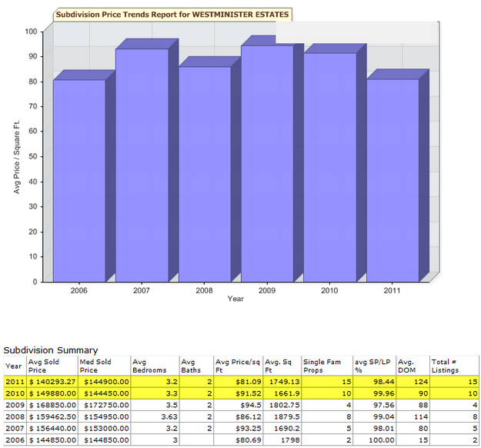Screen dimensions: 481x448
Task: Click the 1879.5 average square feet cell
Action: coord(282,416)
